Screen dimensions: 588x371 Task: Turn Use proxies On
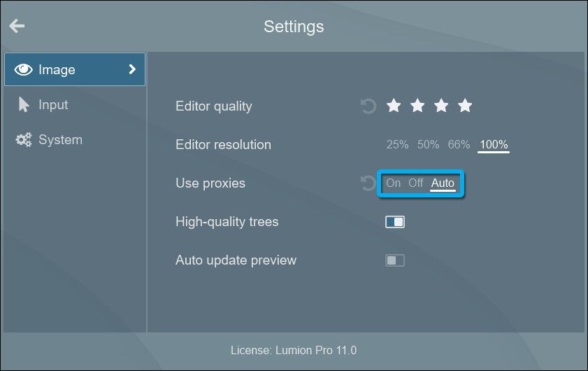(x=394, y=183)
